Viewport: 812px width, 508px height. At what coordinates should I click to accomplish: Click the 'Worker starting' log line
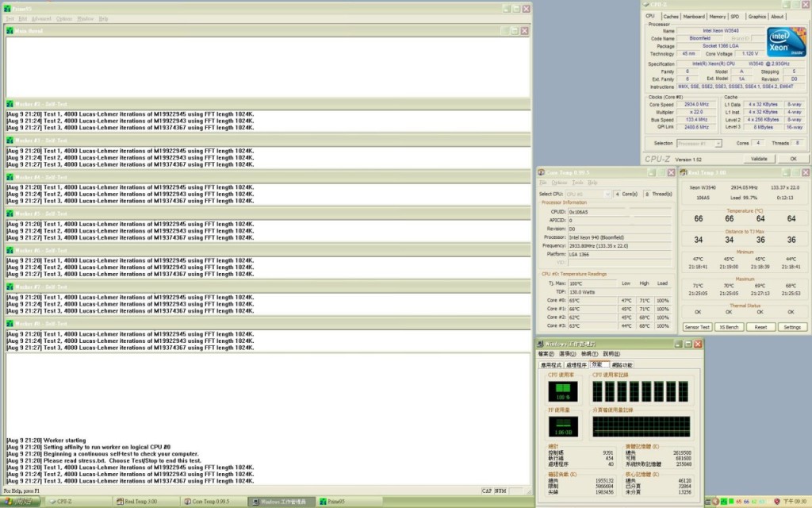click(x=46, y=440)
